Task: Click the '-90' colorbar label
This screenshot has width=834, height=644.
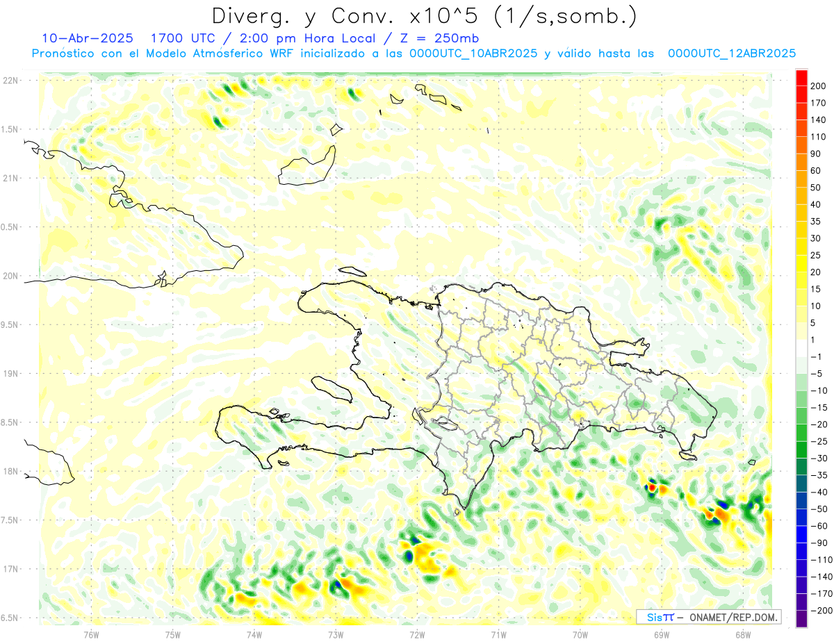Action: (x=819, y=543)
